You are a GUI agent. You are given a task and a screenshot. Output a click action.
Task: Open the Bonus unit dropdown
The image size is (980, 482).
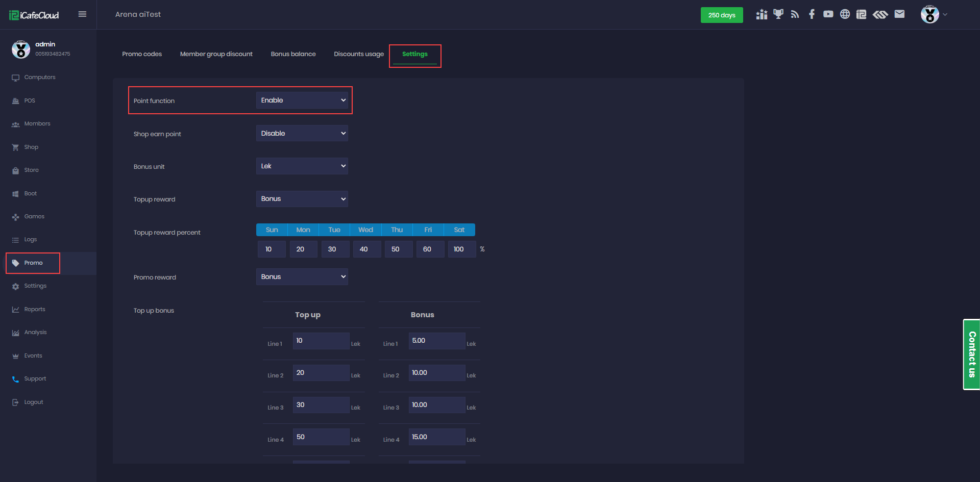(x=302, y=166)
